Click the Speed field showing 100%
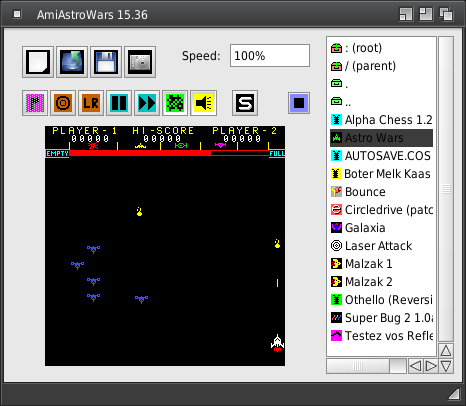This screenshot has width=466, height=406. (x=270, y=55)
